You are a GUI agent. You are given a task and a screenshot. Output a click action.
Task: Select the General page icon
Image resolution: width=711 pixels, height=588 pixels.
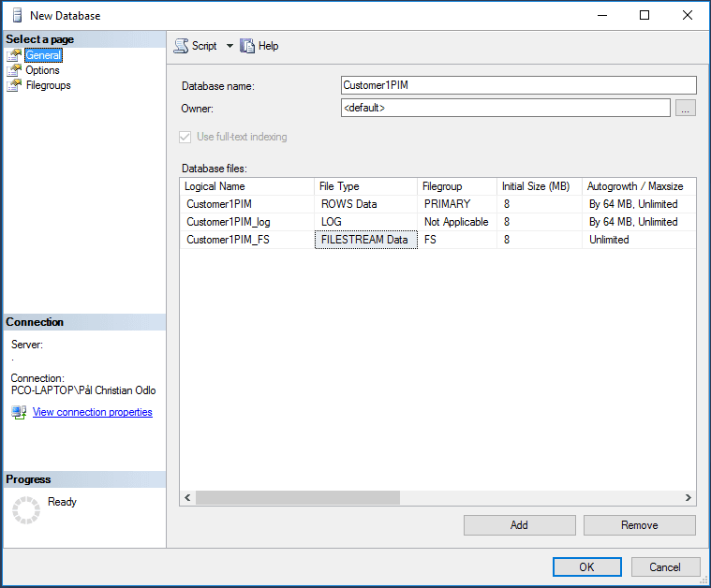click(x=14, y=55)
